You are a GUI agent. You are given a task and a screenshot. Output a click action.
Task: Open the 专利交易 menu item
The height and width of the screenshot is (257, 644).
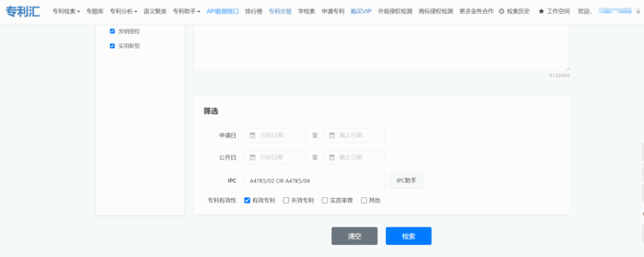(280, 11)
